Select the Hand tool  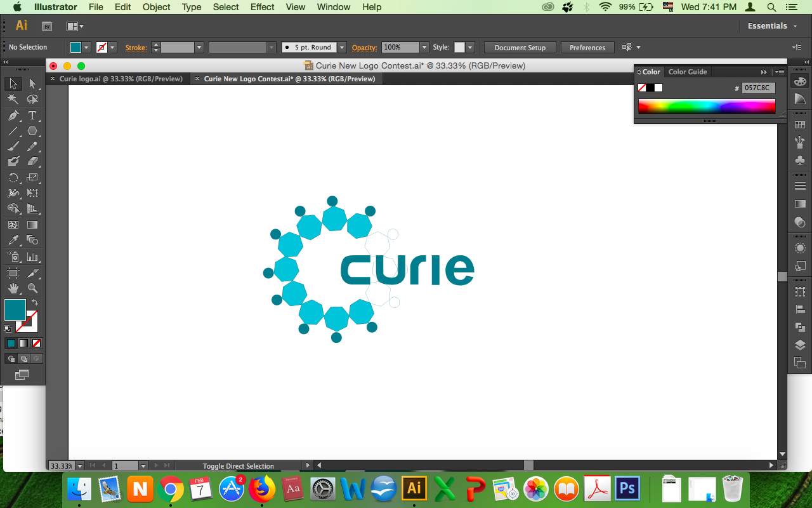pyautogui.click(x=13, y=288)
